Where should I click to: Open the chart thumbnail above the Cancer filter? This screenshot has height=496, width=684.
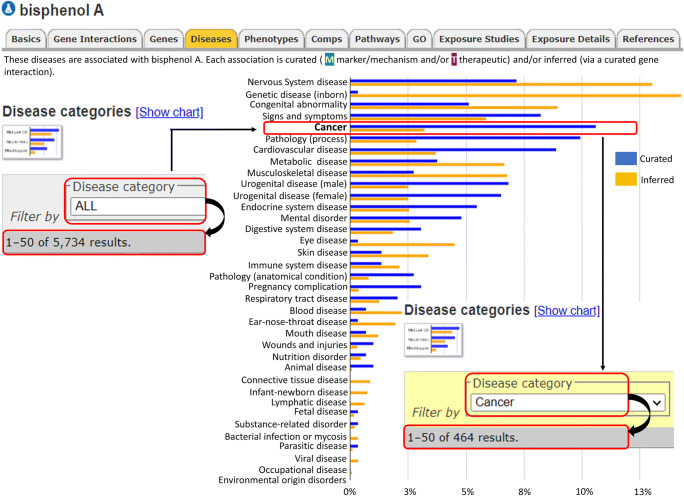point(433,339)
